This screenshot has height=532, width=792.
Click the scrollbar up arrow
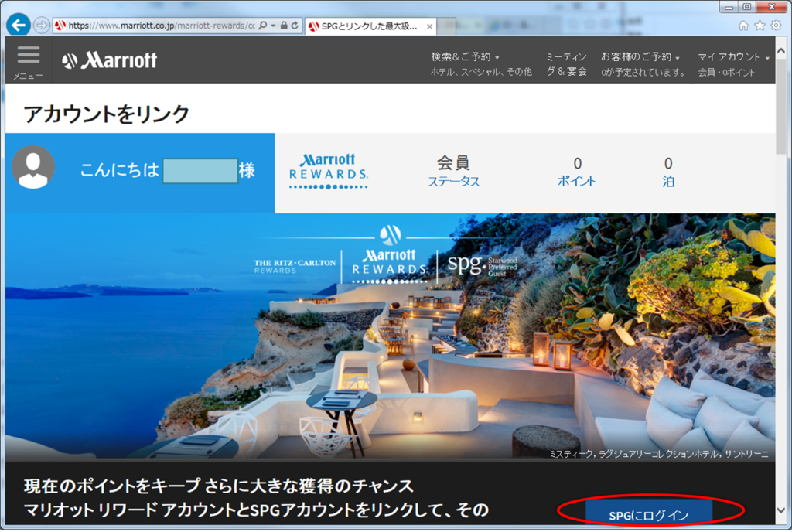[x=781, y=51]
